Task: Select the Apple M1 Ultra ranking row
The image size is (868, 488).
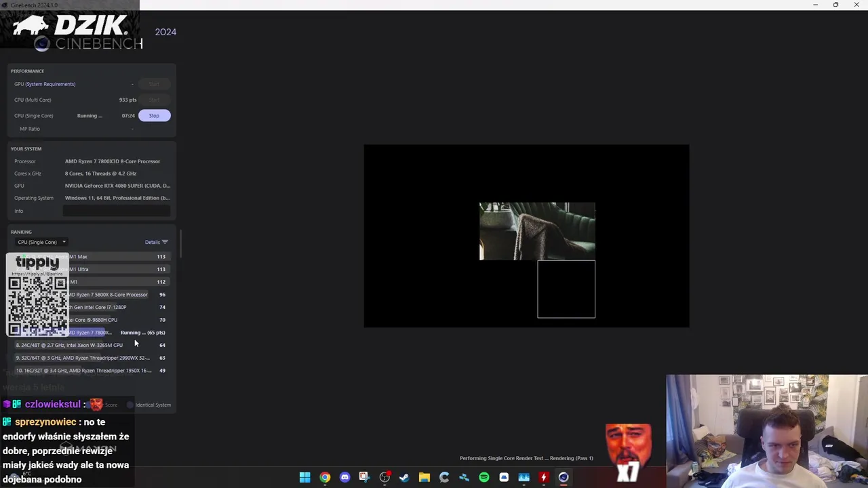Action: point(91,269)
